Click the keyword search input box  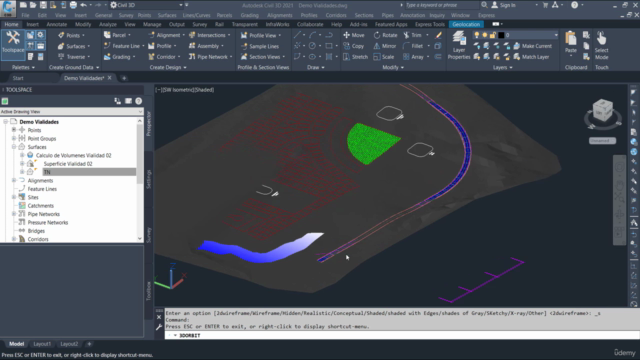pyautogui.click(x=441, y=5)
